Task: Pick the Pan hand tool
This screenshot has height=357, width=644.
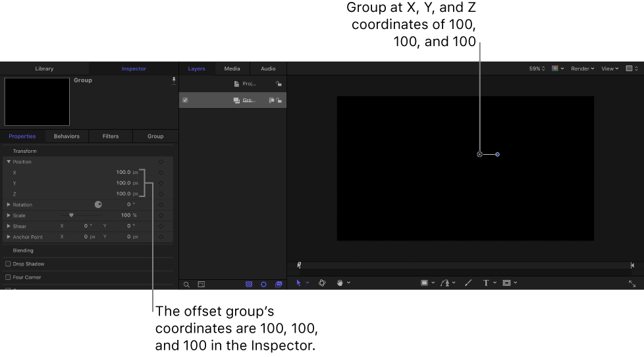Action: click(340, 283)
